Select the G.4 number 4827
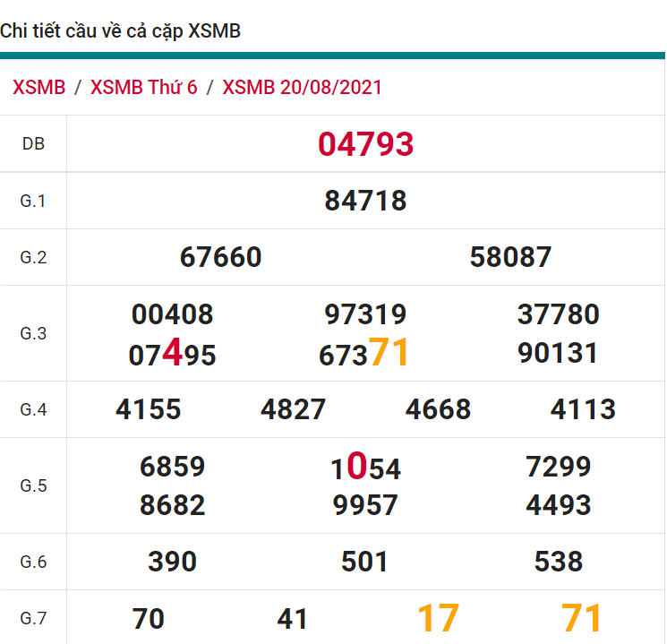Image resolution: width=667 pixels, height=644 pixels. (x=293, y=410)
